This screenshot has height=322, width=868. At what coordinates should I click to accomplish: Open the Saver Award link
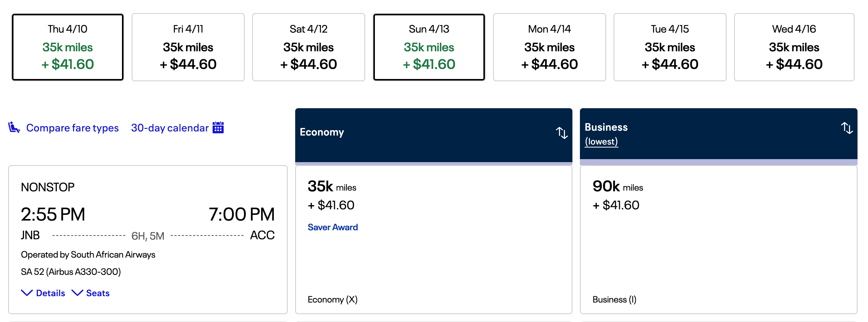(x=332, y=227)
